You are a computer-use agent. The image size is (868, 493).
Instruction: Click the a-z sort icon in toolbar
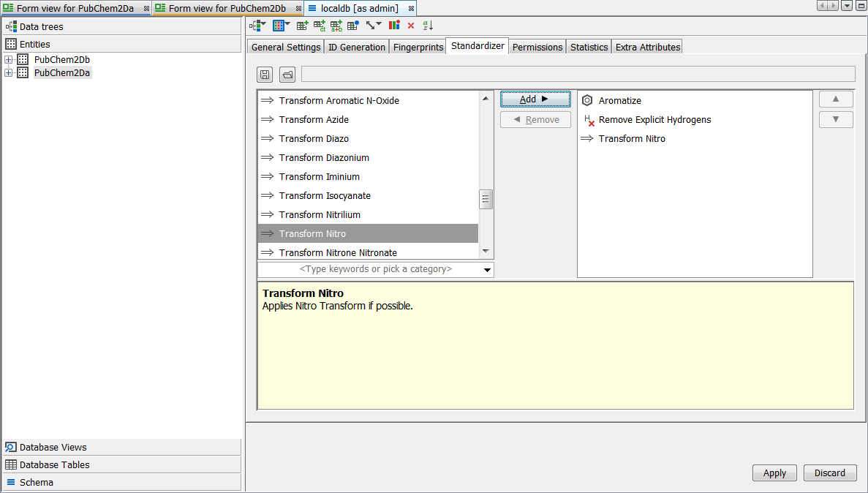click(x=429, y=26)
